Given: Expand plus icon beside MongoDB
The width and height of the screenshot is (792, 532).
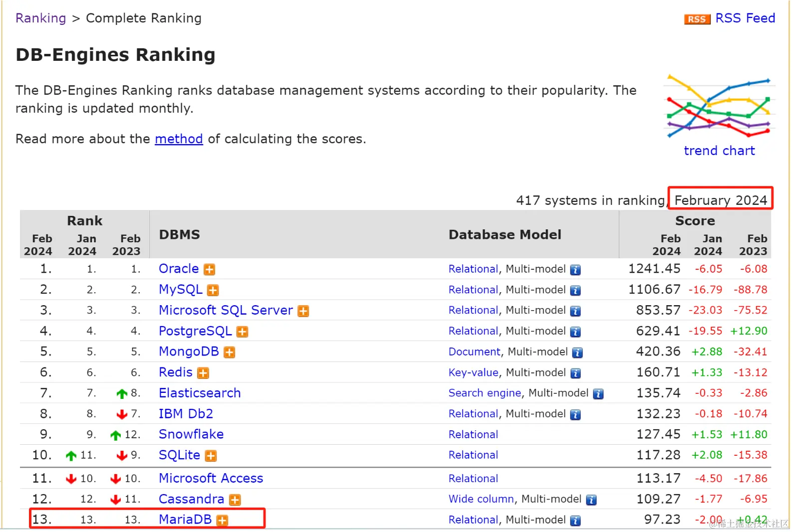Looking at the screenshot, I should [230, 353].
